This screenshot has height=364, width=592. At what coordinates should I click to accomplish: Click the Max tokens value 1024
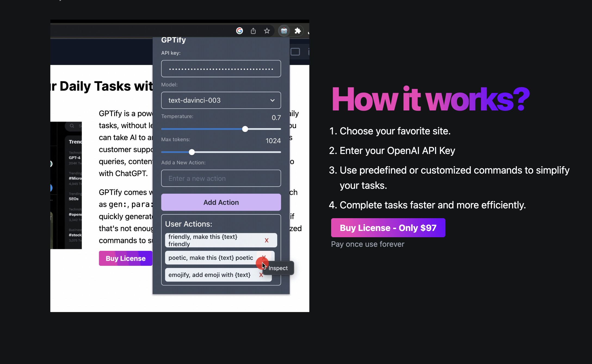273,141
